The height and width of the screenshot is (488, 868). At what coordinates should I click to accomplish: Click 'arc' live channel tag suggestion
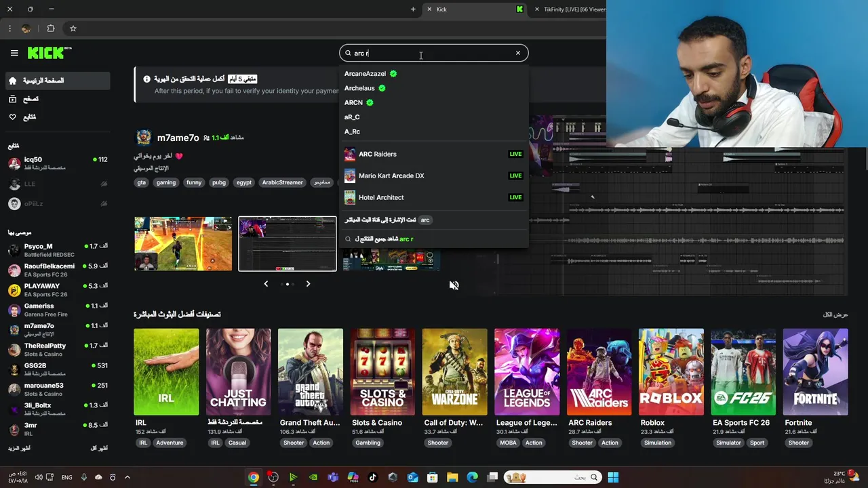point(425,220)
